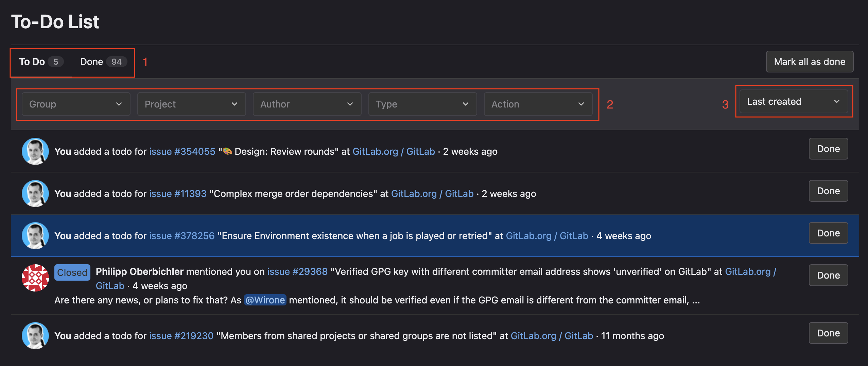Open issue #378256 link
This screenshot has height=366, width=868.
pyautogui.click(x=182, y=236)
